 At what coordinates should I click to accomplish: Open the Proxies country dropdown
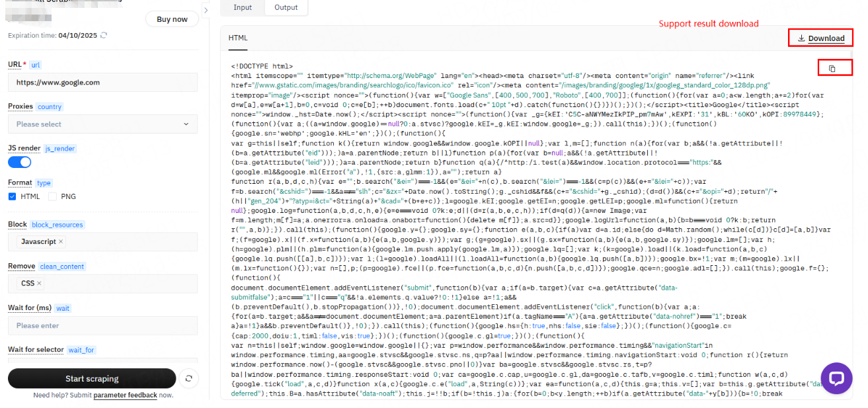(x=102, y=124)
